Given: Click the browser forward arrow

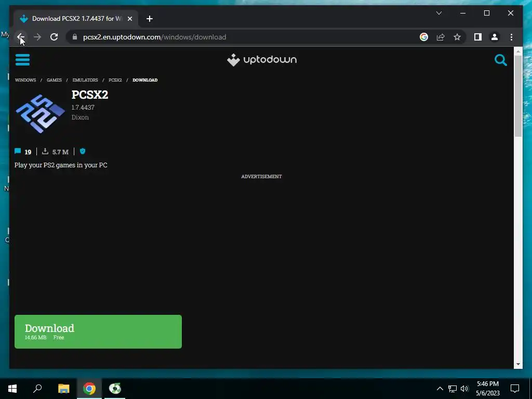Looking at the screenshot, I should pyautogui.click(x=37, y=37).
